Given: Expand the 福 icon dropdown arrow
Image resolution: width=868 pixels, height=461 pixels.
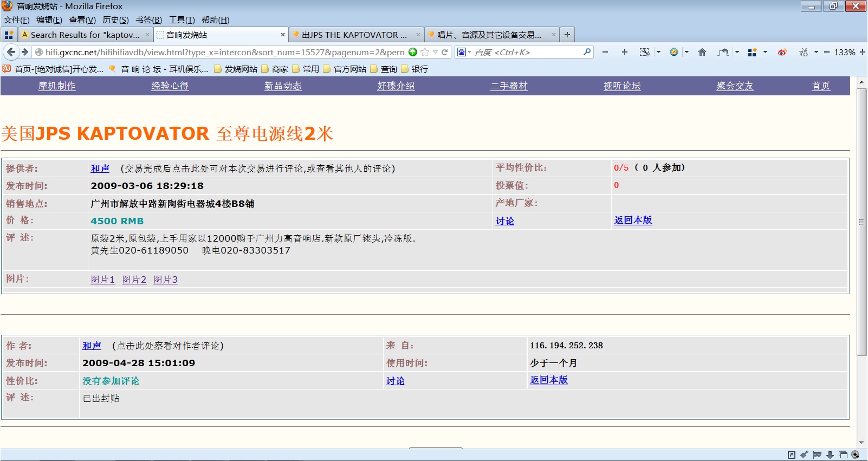Looking at the screenshot, I should point(816,52).
